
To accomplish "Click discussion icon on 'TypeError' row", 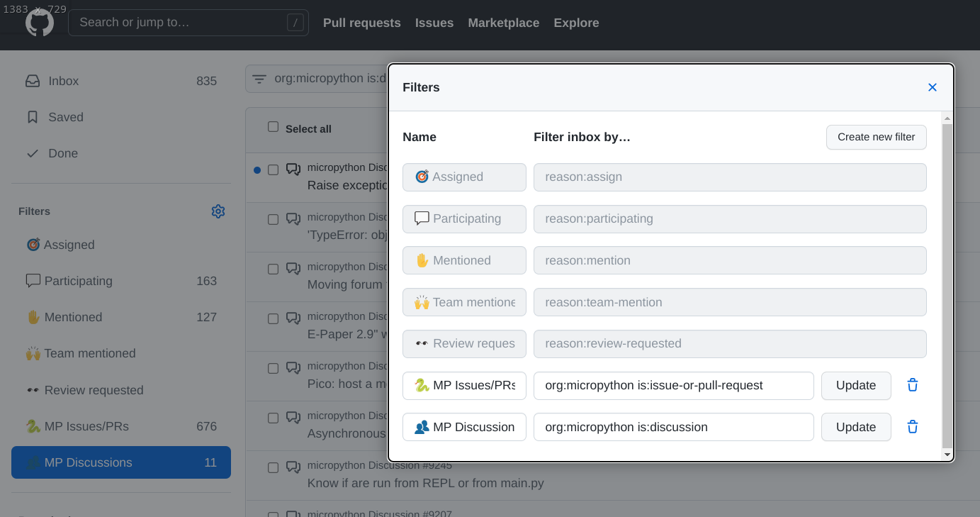I will [x=293, y=219].
